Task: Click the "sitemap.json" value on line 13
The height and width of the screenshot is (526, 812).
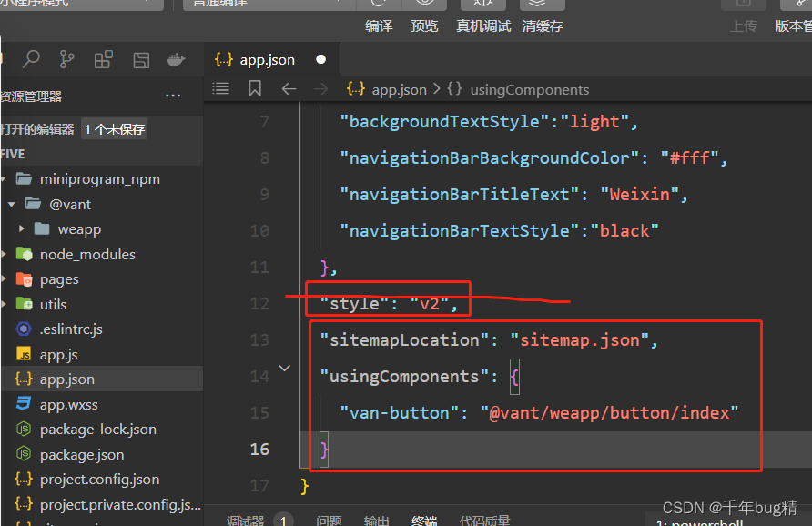Action: coord(580,340)
